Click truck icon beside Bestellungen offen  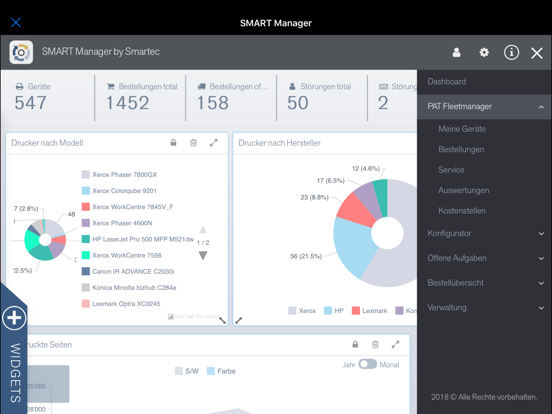tap(201, 87)
